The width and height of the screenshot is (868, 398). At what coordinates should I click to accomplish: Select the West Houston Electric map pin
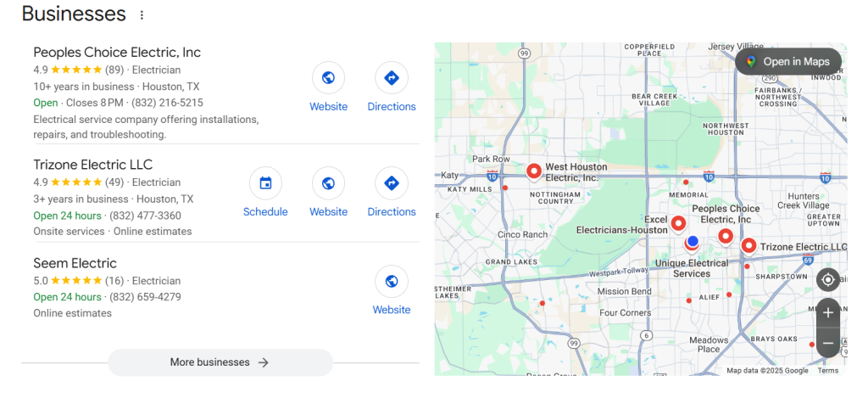click(534, 171)
